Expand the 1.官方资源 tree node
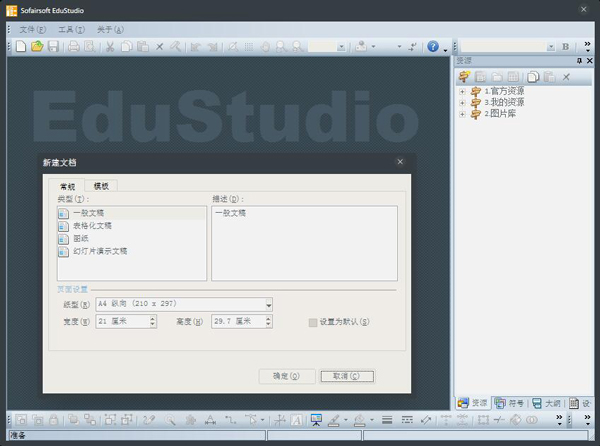This screenshot has width=600, height=446. click(x=462, y=91)
